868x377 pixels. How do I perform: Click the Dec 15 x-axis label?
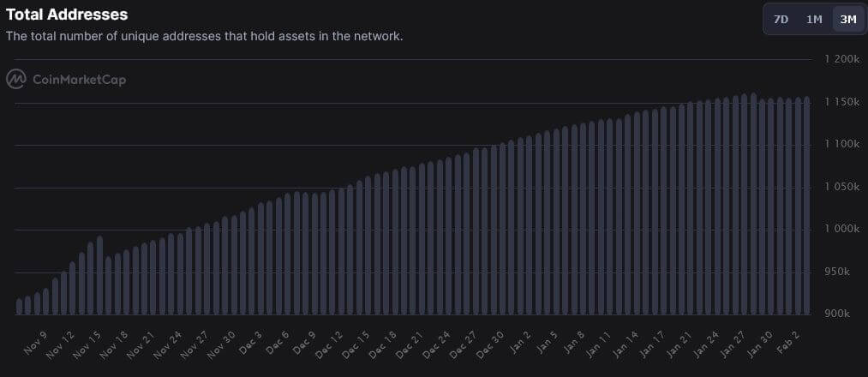[x=356, y=344]
